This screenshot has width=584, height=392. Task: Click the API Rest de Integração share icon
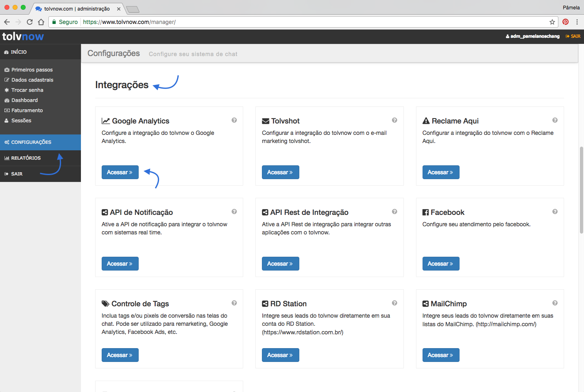[x=265, y=212]
